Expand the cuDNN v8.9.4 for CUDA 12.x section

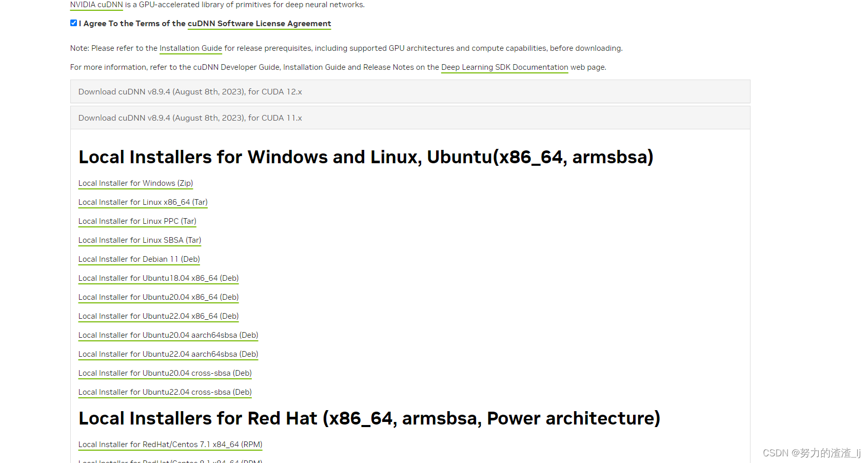pos(410,91)
